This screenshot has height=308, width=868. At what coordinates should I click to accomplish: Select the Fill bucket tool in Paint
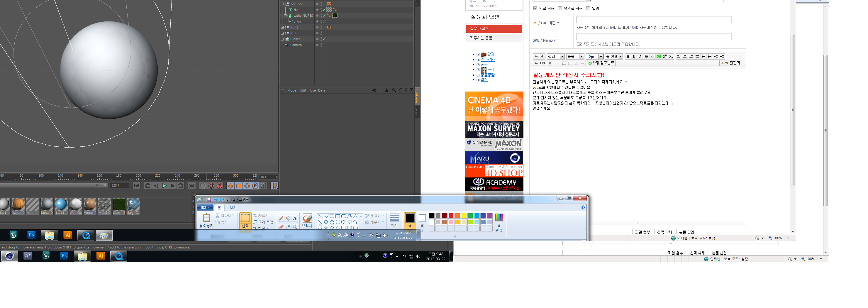pyautogui.click(x=288, y=218)
